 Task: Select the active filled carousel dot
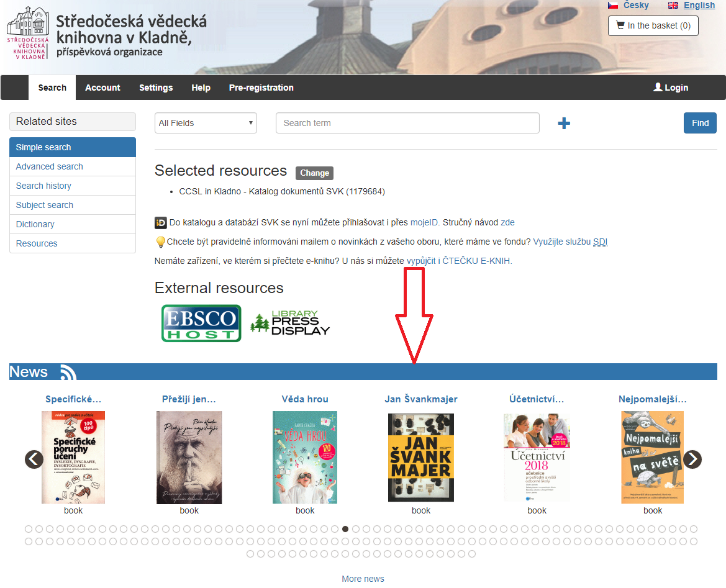(x=345, y=529)
